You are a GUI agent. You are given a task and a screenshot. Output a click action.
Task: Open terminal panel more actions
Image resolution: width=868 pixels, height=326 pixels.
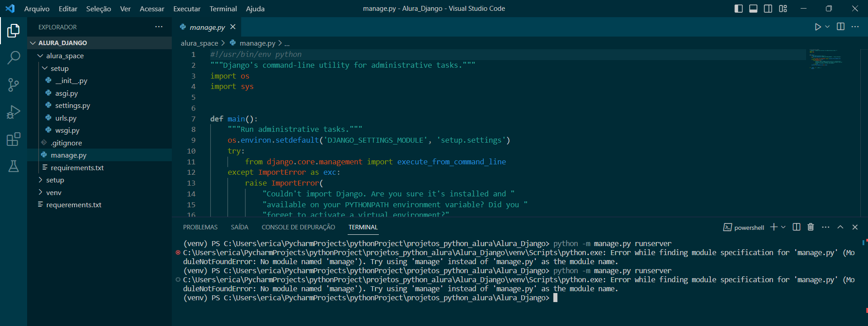point(826,227)
